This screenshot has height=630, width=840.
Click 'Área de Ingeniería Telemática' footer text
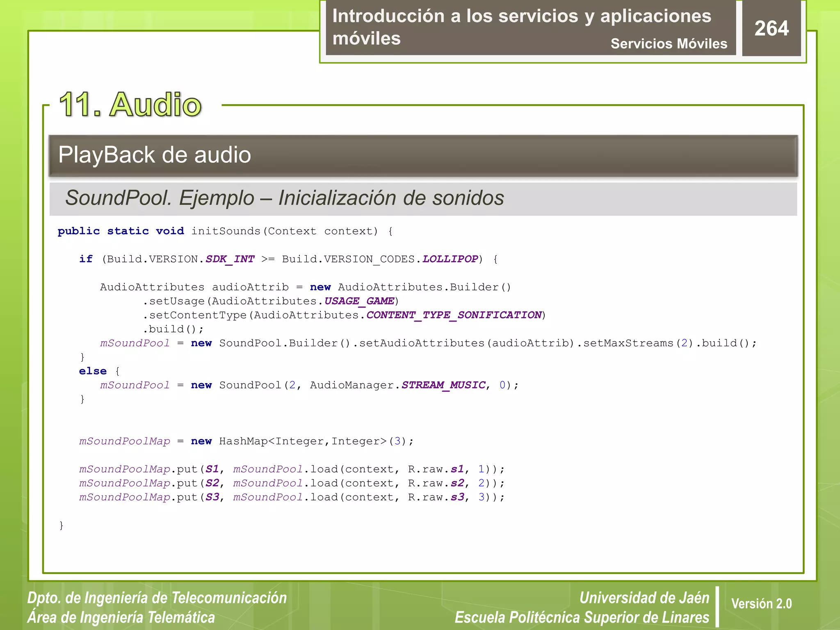point(121,618)
